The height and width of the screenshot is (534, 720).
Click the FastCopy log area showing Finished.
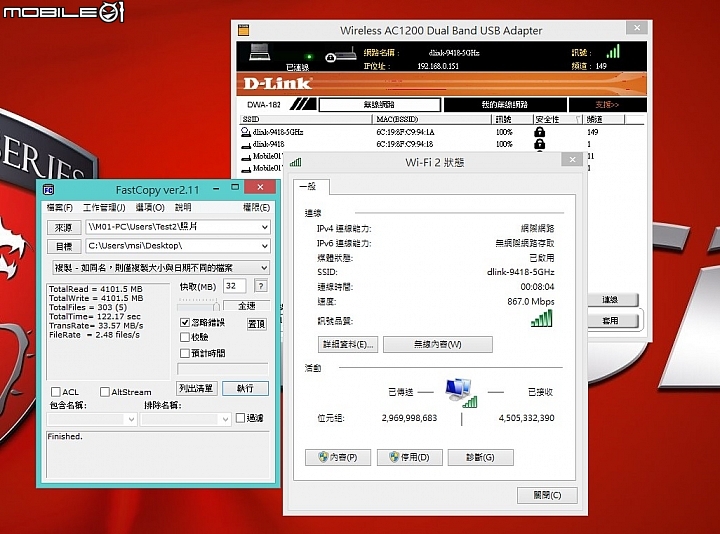[x=158, y=454]
